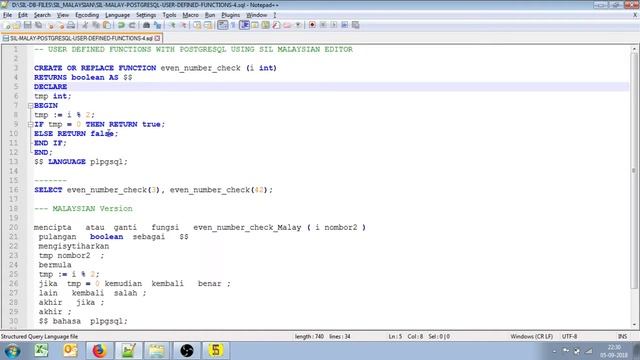Toggle Show All Characters
Screen dimensions: 640x360
coord(233,25)
